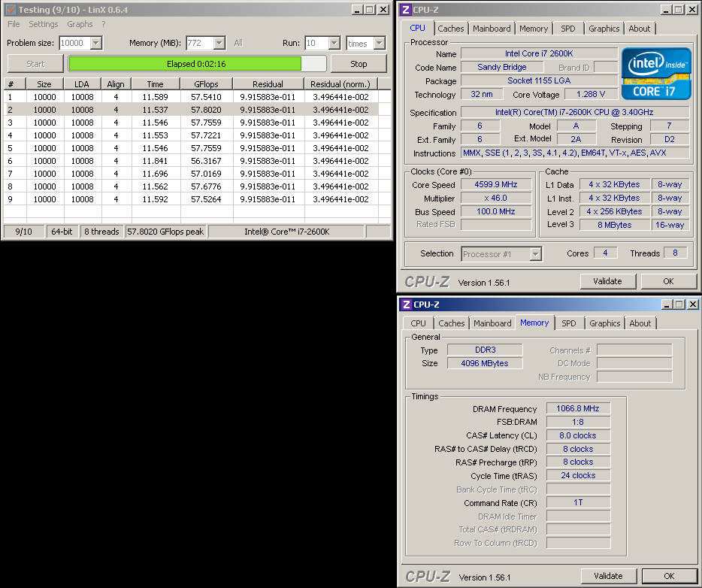Expand the Run count dropdown
702x588 pixels.
[x=334, y=43]
